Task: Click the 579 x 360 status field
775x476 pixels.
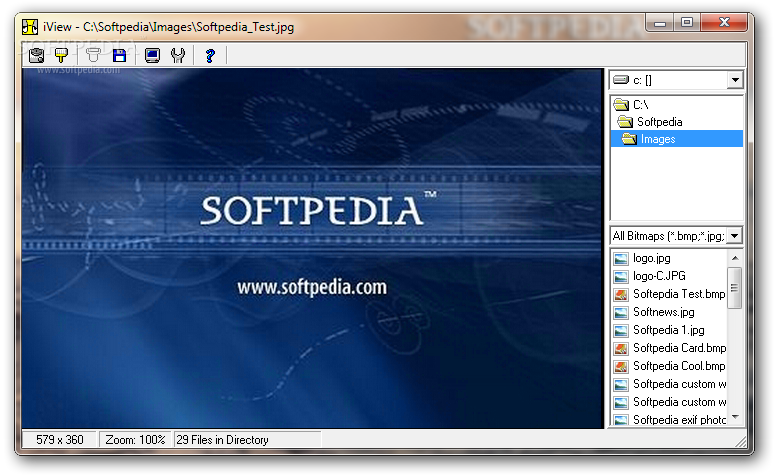Action: coord(60,439)
